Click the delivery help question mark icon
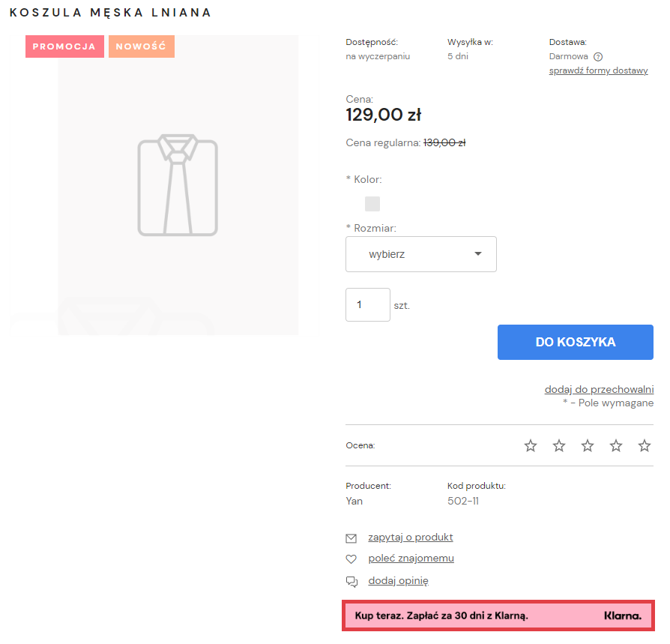This screenshot has height=644, width=670. pyautogui.click(x=598, y=56)
